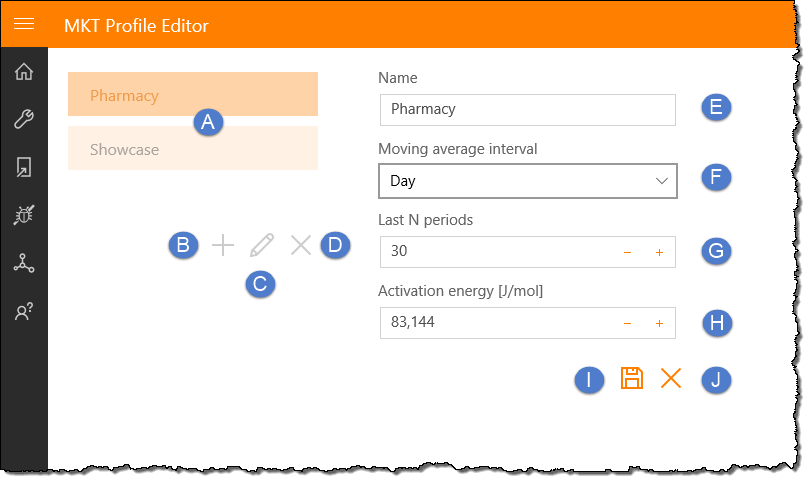Screen dimensions: 808x480
Task: Select the Showcase profile in list
Action: click(193, 148)
